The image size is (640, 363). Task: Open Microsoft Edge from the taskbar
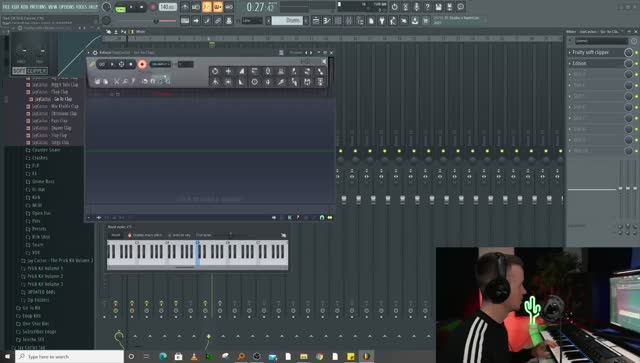pyautogui.click(x=163, y=356)
